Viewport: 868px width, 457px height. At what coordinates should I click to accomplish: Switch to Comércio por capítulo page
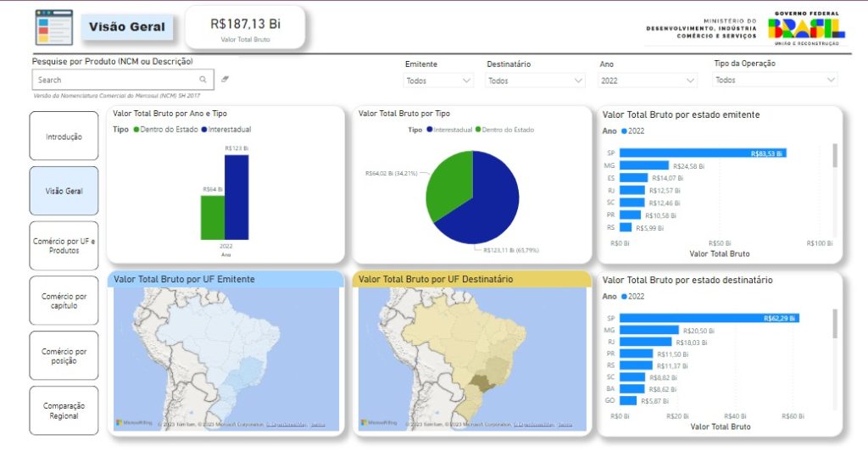64,301
